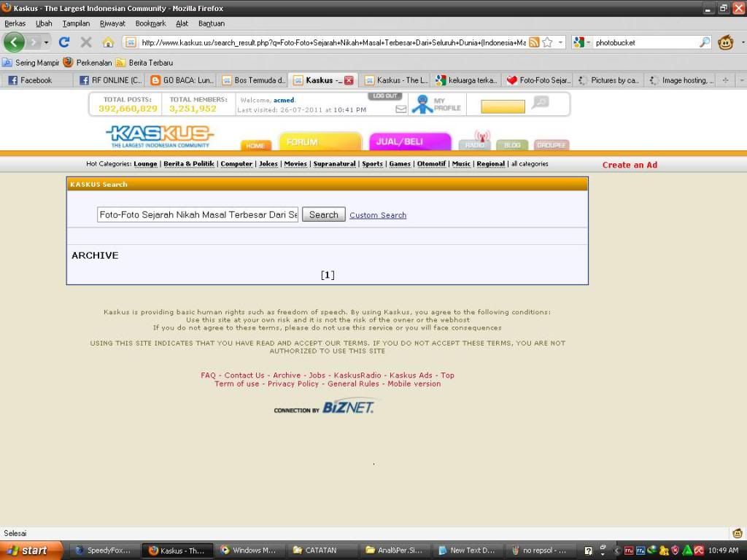
Task: Open the Supranatural category
Action: [334, 164]
